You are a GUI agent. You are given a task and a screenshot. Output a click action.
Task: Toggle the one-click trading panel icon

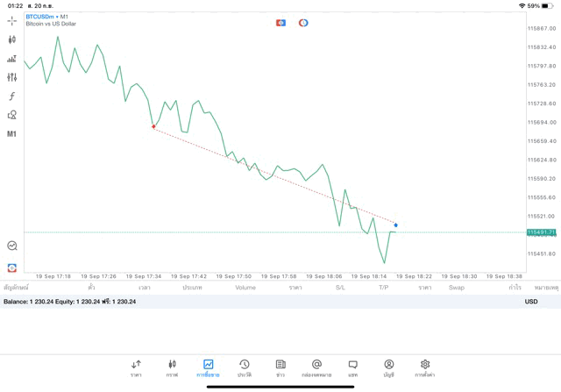point(280,23)
